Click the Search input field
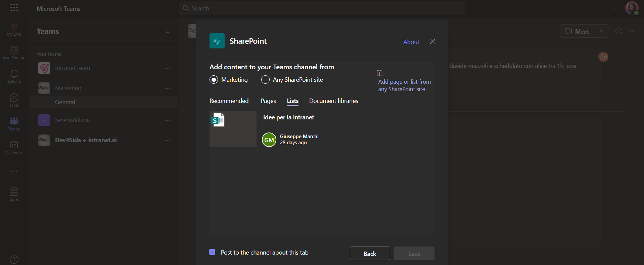This screenshot has width=644, height=265. [322, 8]
